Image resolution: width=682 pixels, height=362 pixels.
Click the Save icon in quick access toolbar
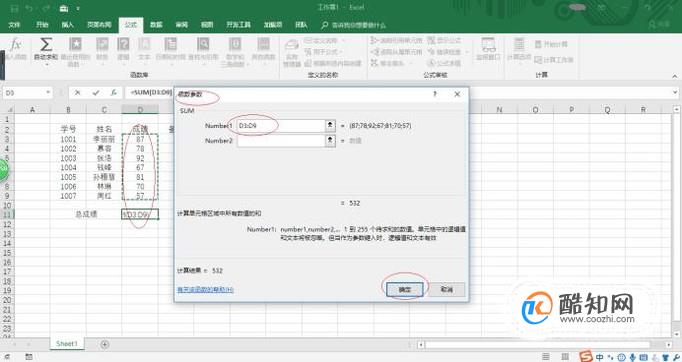coord(14,8)
